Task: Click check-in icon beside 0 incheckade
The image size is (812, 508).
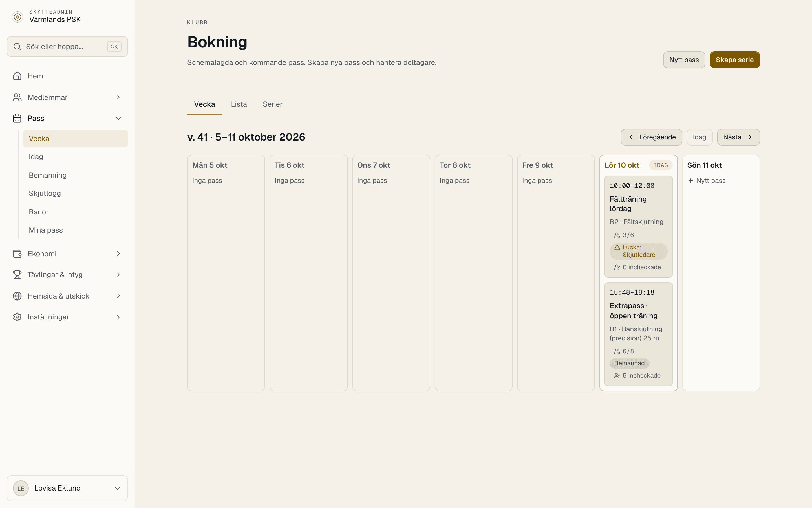Action: pyautogui.click(x=617, y=268)
